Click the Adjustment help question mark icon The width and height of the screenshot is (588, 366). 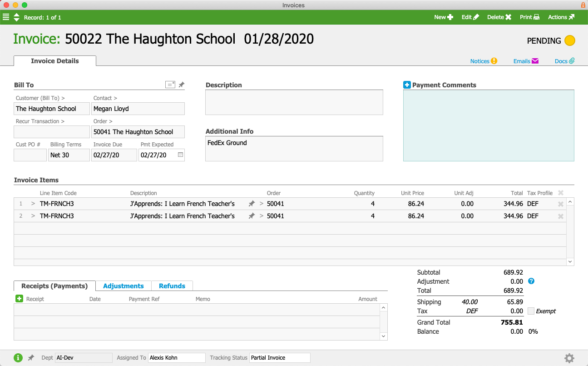click(531, 281)
